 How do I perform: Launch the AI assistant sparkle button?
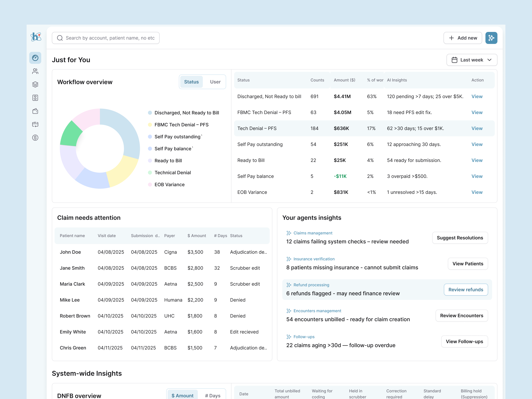click(491, 38)
